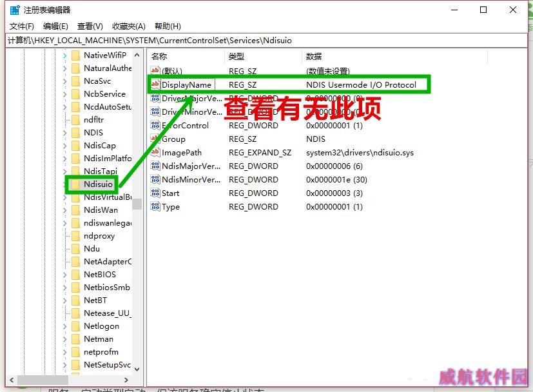533x392 pixels.
Task: Select the Netman registry key
Action: (x=98, y=339)
